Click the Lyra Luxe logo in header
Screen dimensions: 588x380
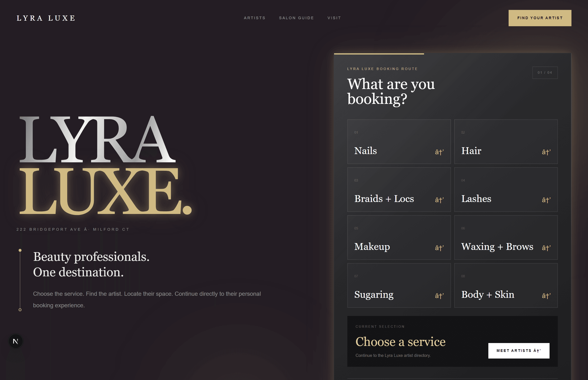click(x=46, y=18)
